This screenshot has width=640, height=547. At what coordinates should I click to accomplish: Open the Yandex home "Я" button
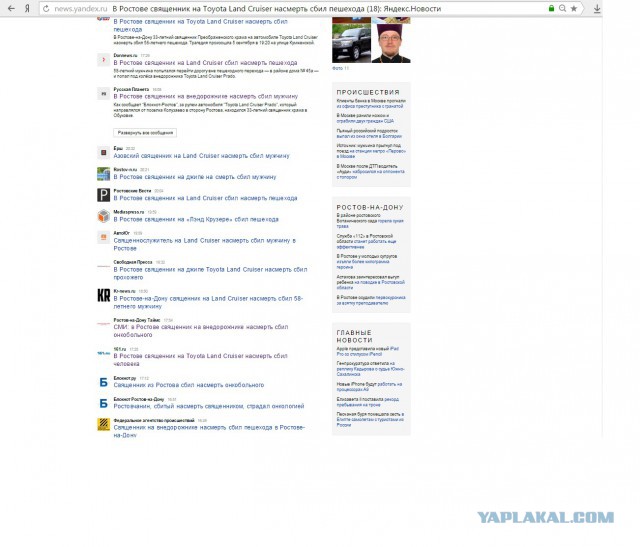(27, 8)
